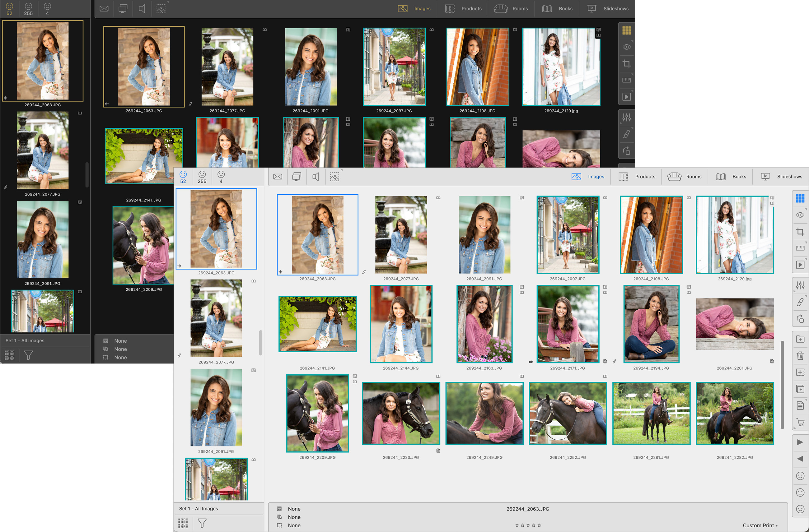The width and height of the screenshot is (809, 532).
Task: Open the filter funnel in light sidebar
Action: tap(202, 523)
